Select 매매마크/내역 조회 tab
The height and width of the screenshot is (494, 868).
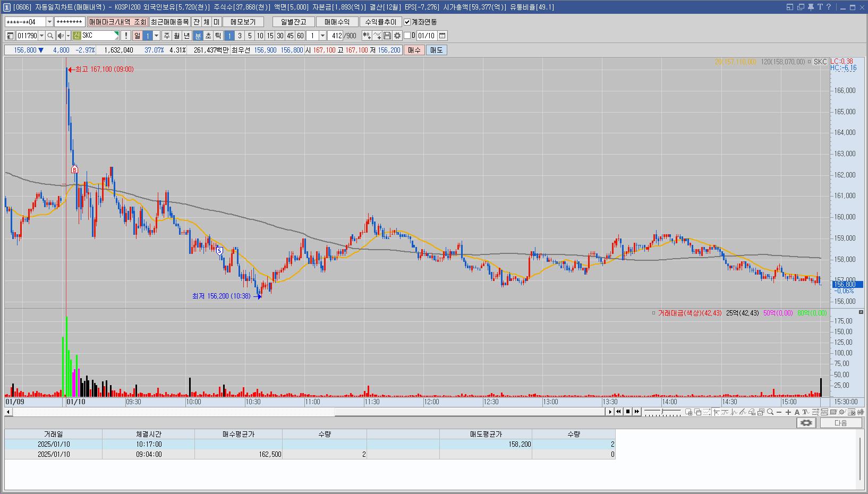(117, 22)
